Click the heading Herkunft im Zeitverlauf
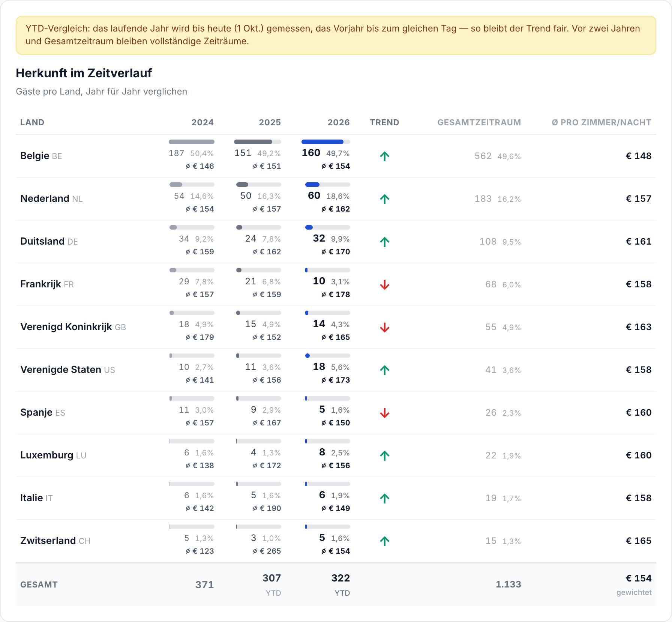Viewport: 672px width, 622px height. [x=84, y=73]
